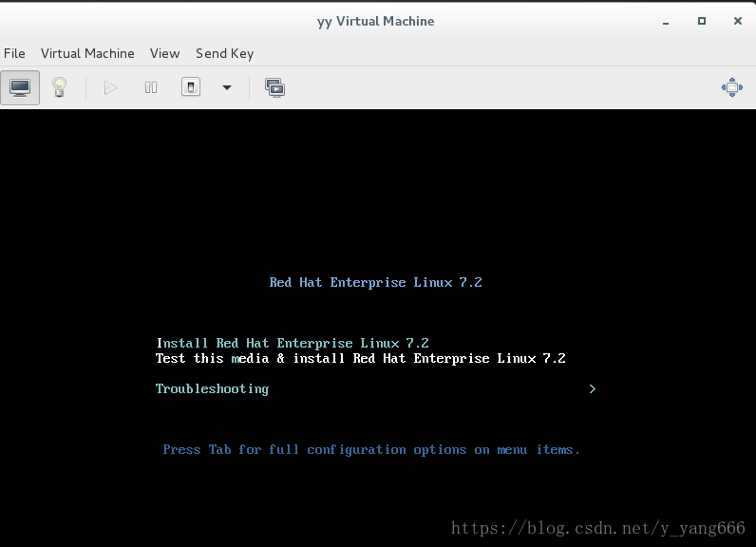The height and width of the screenshot is (547, 756).
Task: Select Test this media & install option
Action: tap(361, 359)
